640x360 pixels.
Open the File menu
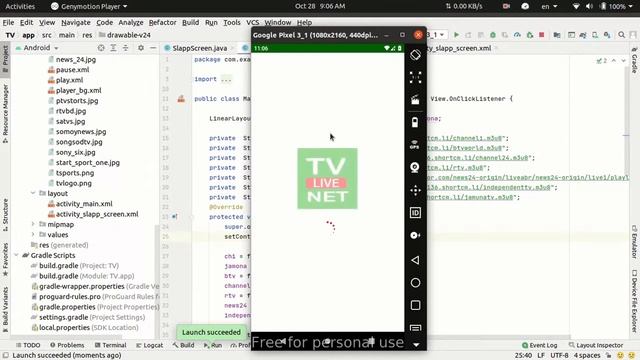point(8,22)
